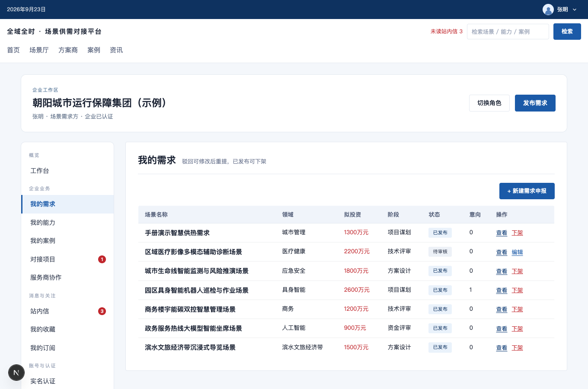The image size is (588, 389).
Task: Click the user avatar icon next to 张明
Action: click(548, 10)
